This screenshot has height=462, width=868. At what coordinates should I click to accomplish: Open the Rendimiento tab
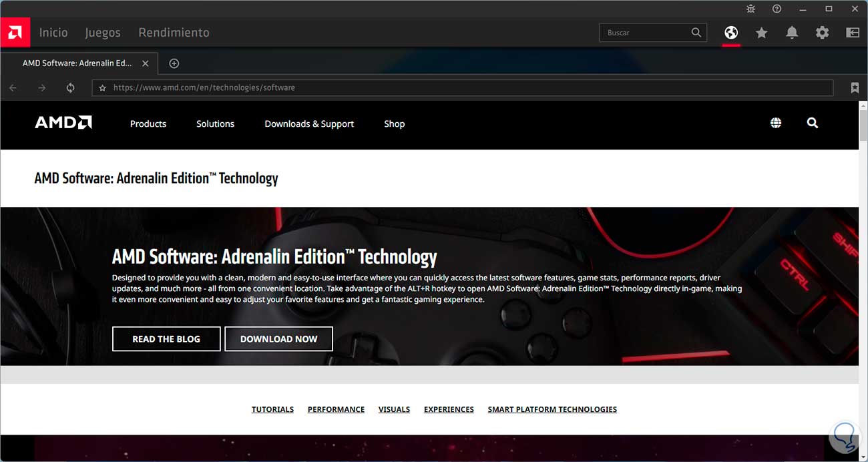point(174,32)
